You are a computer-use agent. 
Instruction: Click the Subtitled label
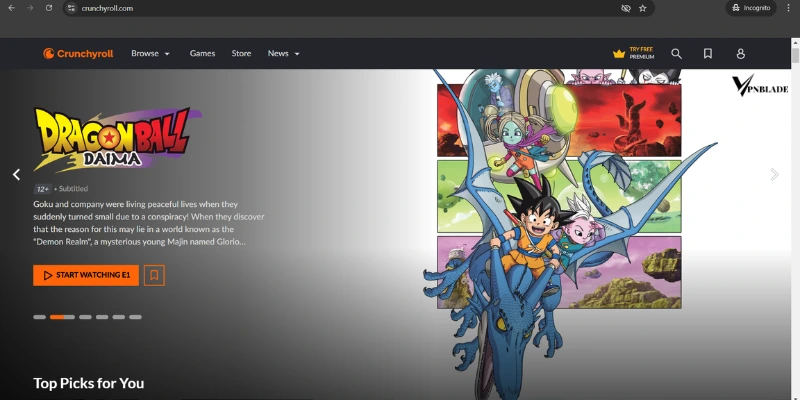coord(73,189)
